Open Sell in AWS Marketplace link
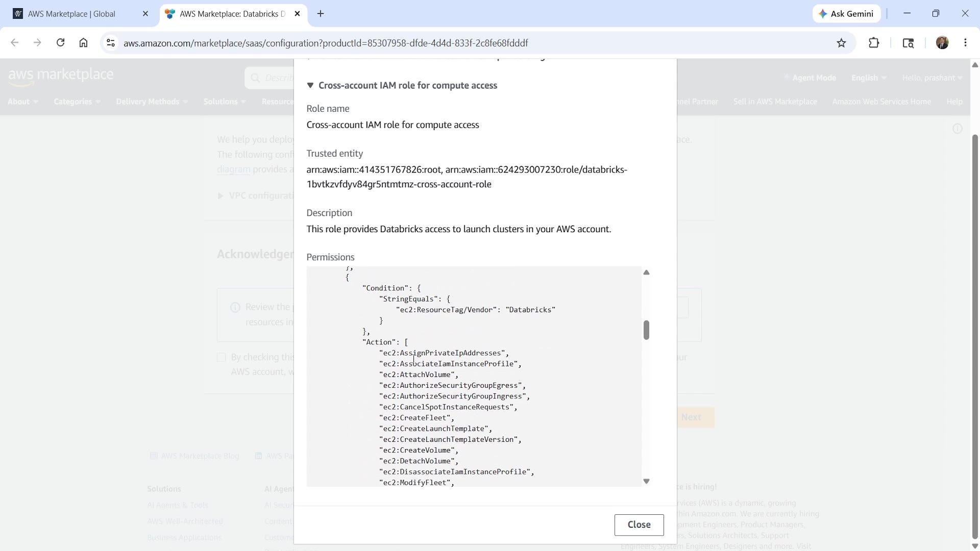Image resolution: width=980 pixels, height=551 pixels. point(775,102)
